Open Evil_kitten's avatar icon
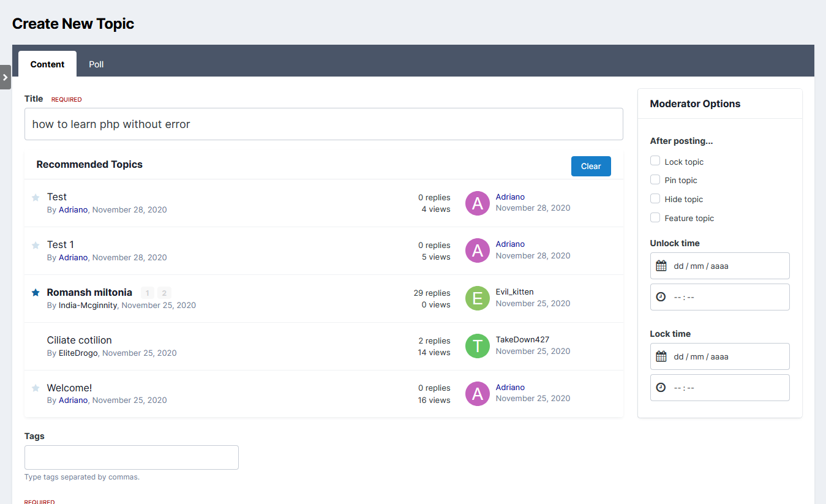The height and width of the screenshot is (504, 826). pyautogui.click(x=477, y=298)
